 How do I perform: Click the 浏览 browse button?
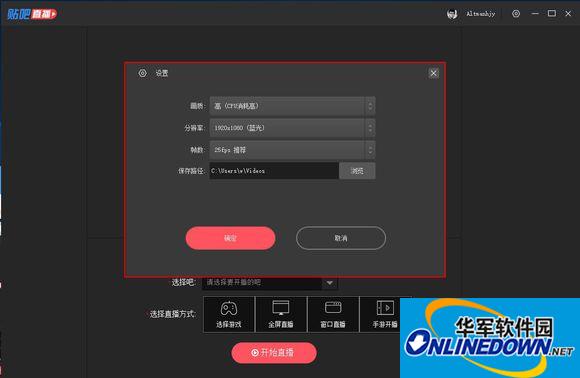[357, 171]
